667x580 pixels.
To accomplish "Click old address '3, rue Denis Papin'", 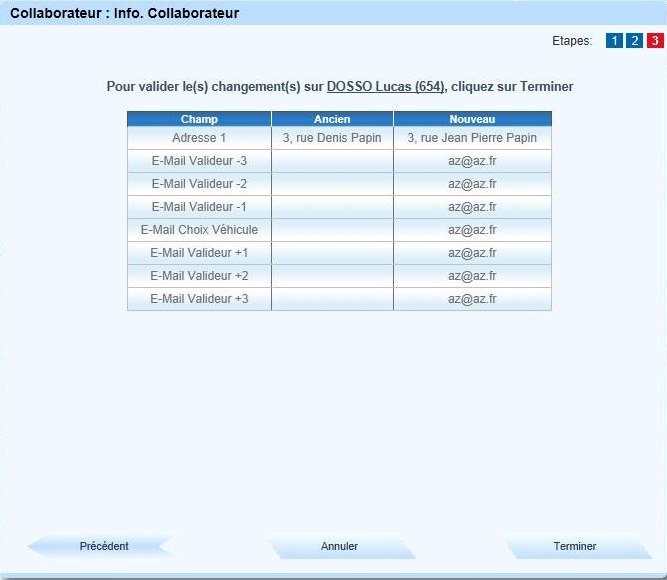I will tap(332, 138).
